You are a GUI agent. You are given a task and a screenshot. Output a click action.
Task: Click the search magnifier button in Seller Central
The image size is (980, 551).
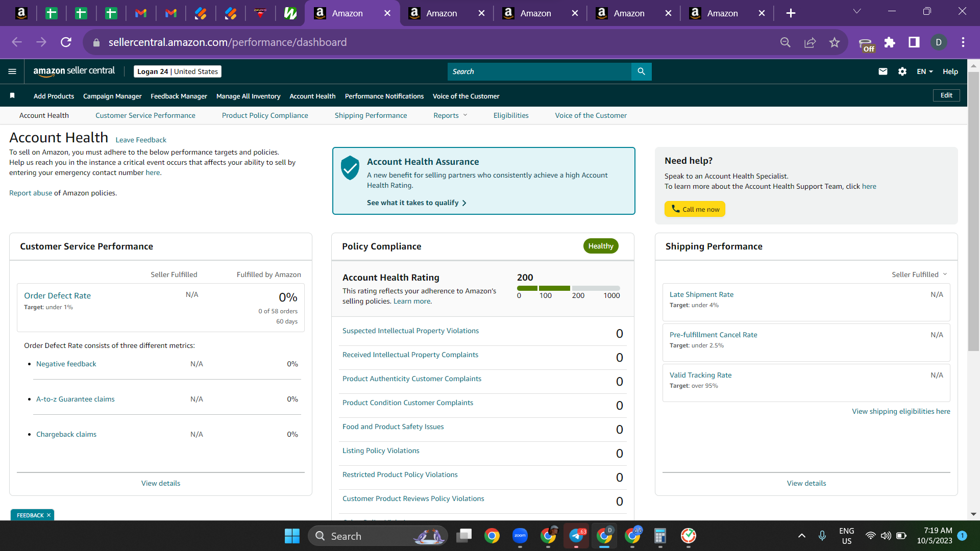(x=642, y=71)
